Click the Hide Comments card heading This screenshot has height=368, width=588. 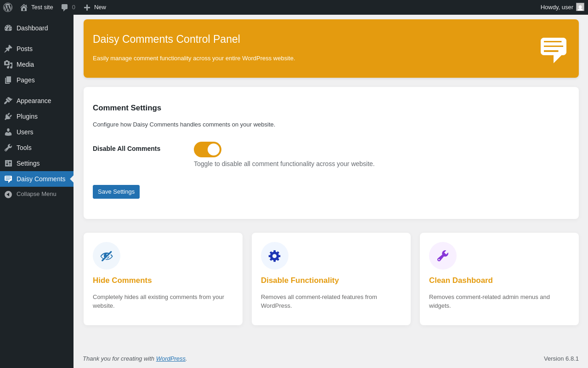[x=122, y=281]
